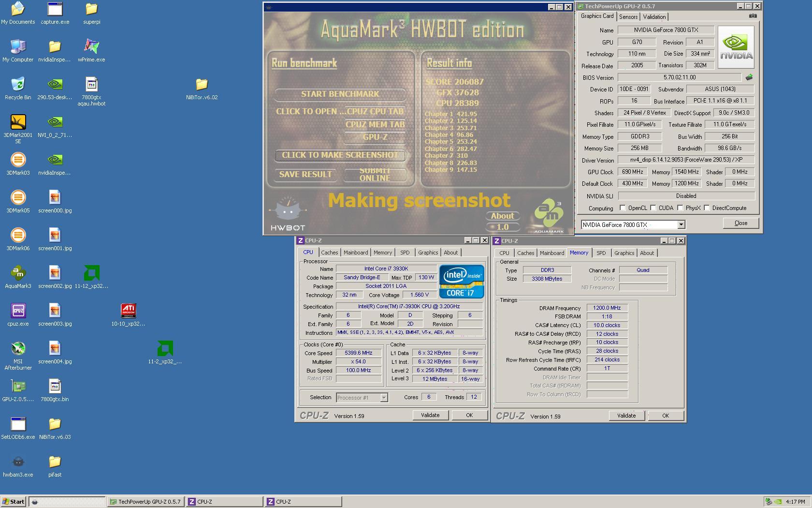Enable the CUDA checkbox in GPU-Z
The width and height of the screenshot is (812, 508).
click(x=653, y=208)
